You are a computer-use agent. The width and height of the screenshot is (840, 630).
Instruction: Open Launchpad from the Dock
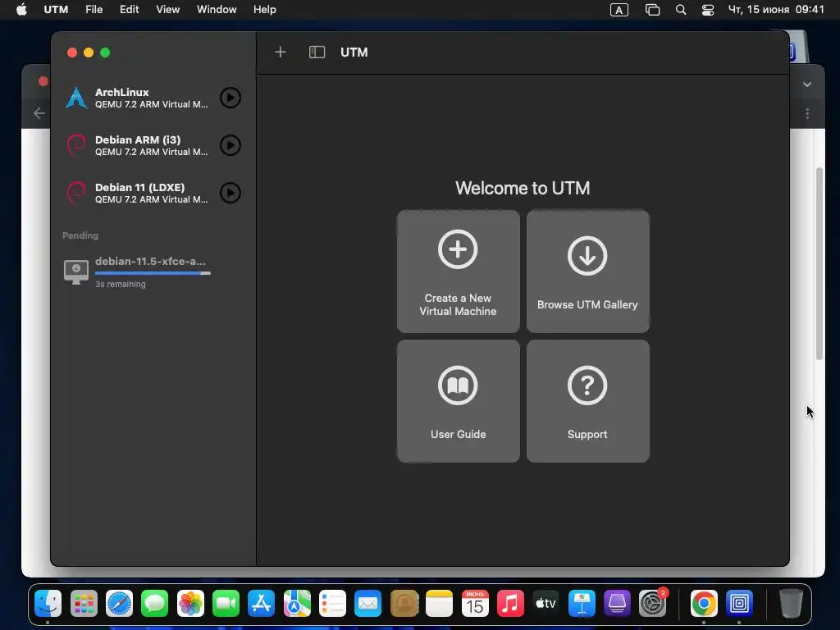(84, 604)
